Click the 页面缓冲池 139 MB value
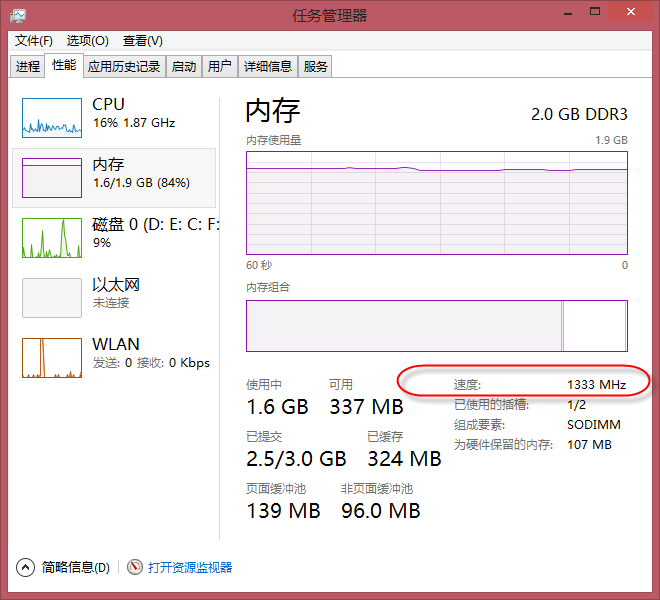The image size is (660, 600). point(283,511)
